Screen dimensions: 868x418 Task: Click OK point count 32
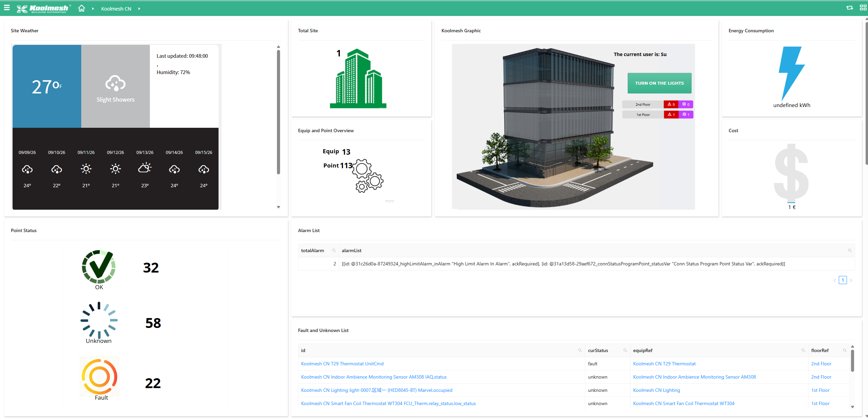[151, 268]
